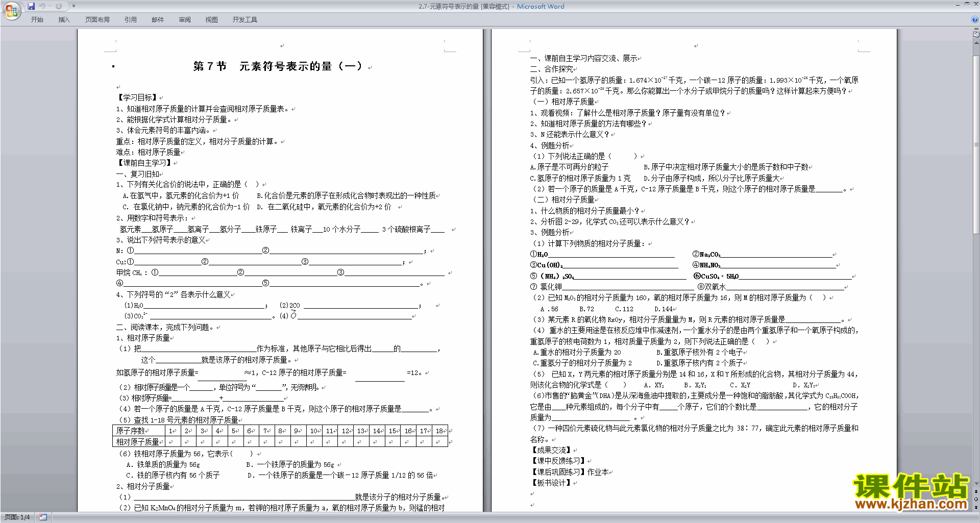Screen dimensions: 980x523
Task: Click the heading （一）相对原子质量
Action: pos(563,102)
